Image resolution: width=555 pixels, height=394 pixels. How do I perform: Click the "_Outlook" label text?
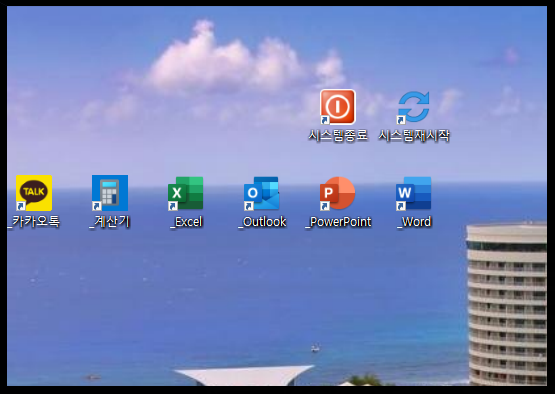tap(262, 222)
